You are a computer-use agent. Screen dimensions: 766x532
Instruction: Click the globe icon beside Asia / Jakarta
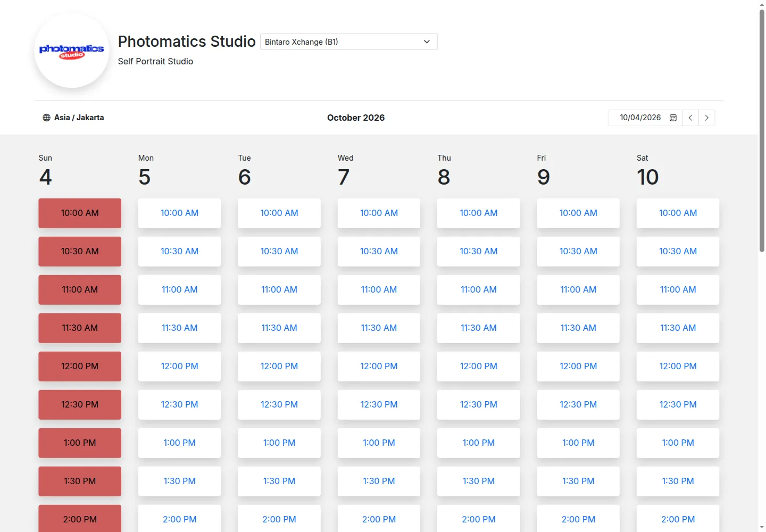tap(46, 118)
